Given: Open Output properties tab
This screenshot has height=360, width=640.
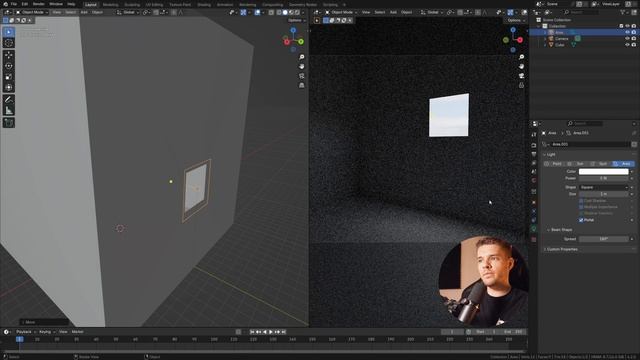Looking at the screenshot, I should (534, 154).
